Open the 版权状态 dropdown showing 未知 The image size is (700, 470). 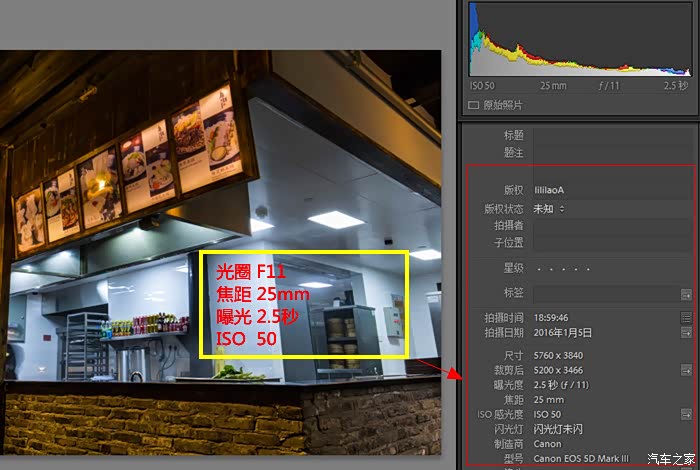pos(549,209)
